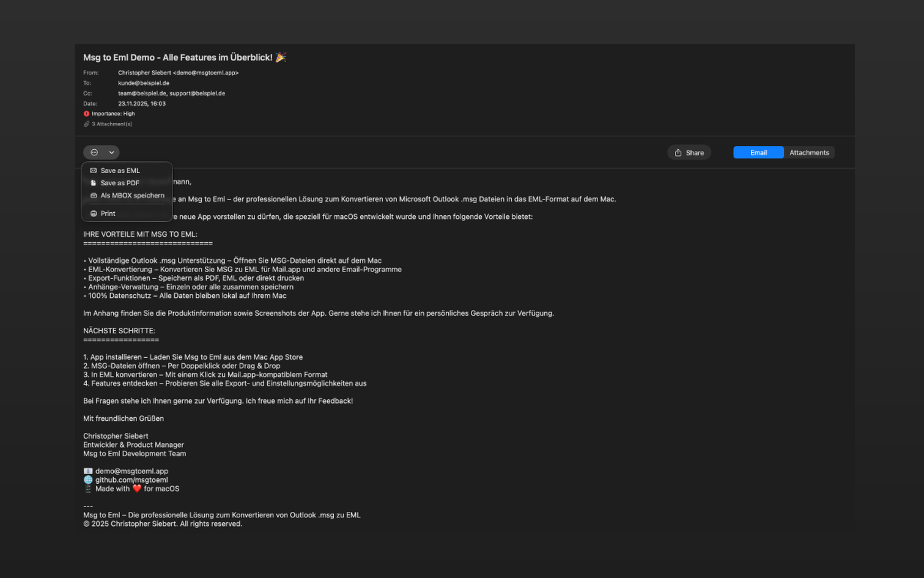The height and width of the screenshot is (578, 924).
Task: Click the 100% Datenschutz bullet line
Action: click(x=185, y=296)
